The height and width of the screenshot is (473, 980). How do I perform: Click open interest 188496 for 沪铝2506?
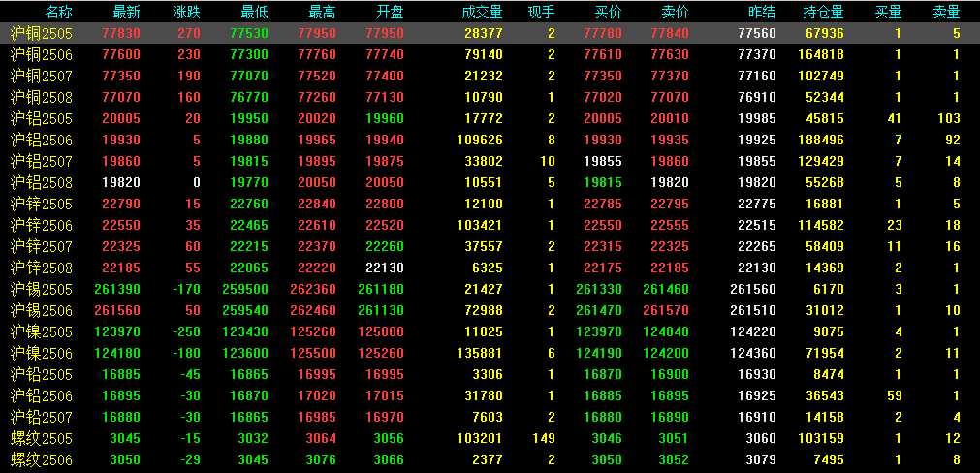coord(821,140)
